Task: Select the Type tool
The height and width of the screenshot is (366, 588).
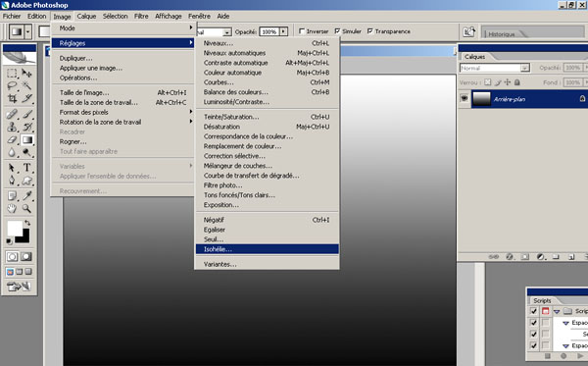Action: coord(26,168)
